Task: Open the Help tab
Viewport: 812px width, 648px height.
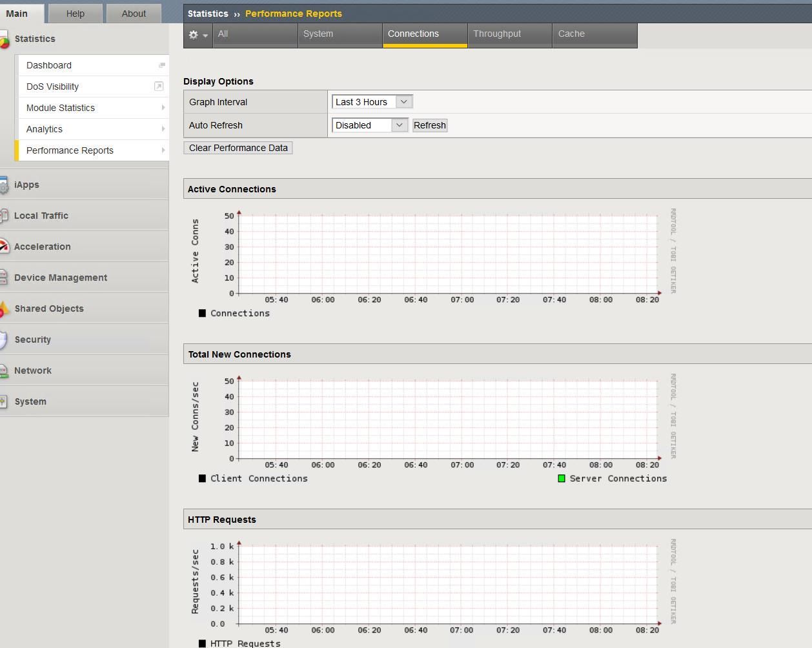Action: [75, 14]
